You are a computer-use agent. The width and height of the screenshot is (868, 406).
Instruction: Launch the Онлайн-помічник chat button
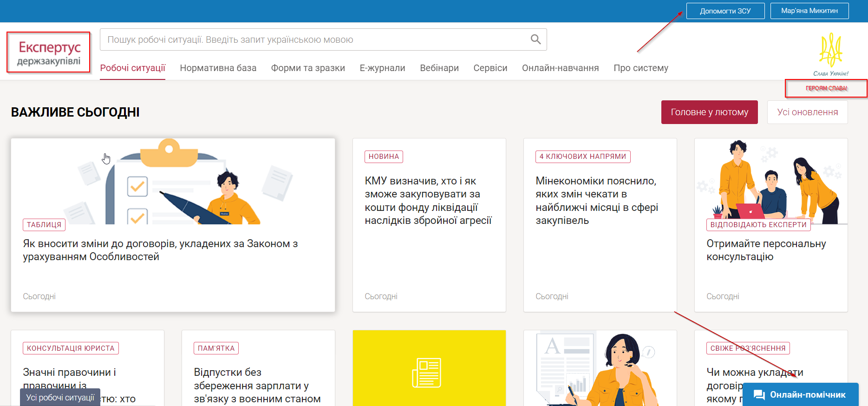tap(800, 394)
